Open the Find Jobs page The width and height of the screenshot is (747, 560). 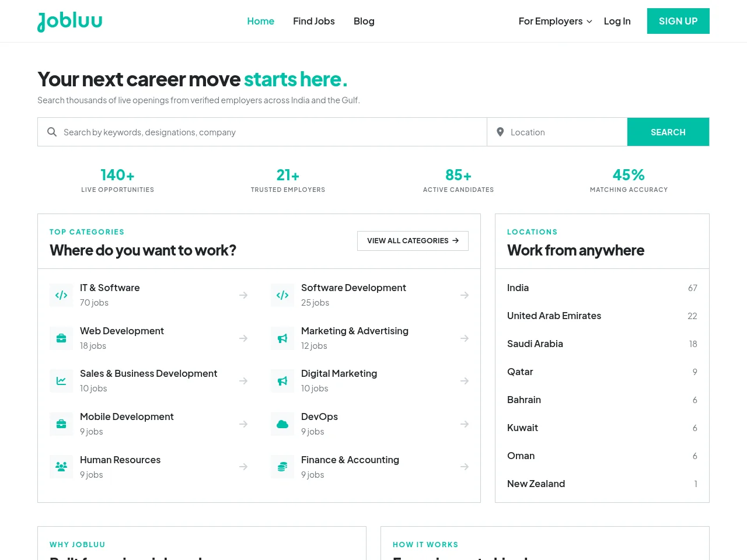point(314,21)
